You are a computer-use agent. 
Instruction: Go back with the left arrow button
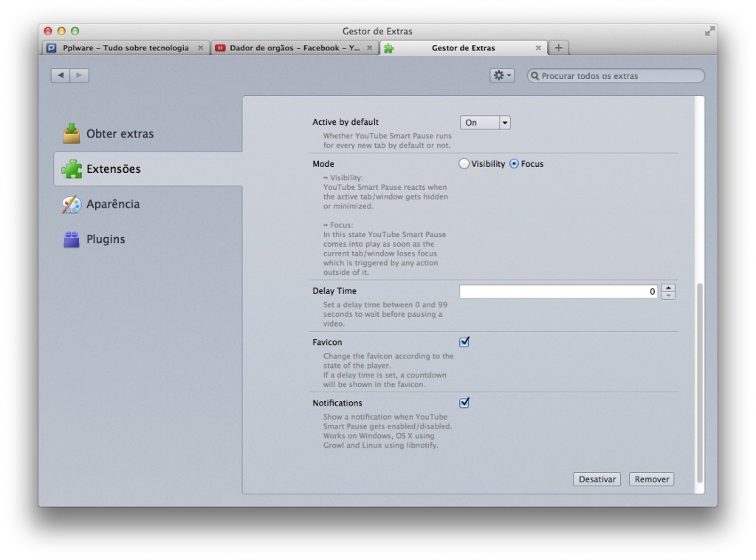[x=61, y=75]
